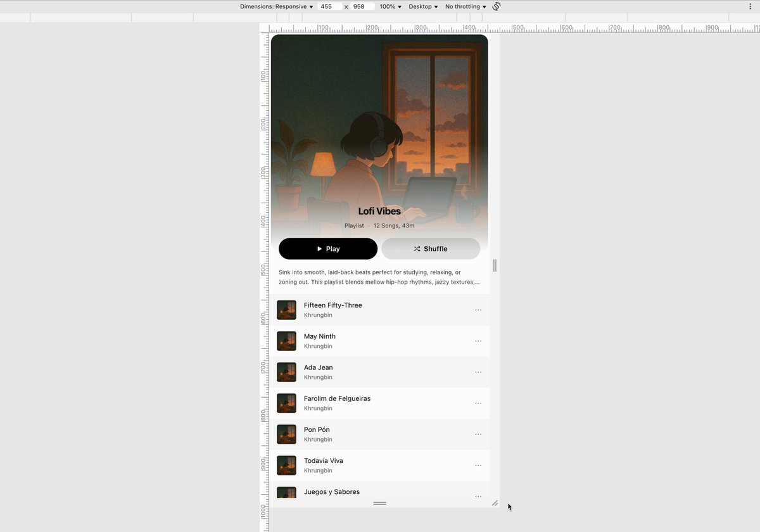Open more options for Farolim de Felgueiras

tap(478, 403)
